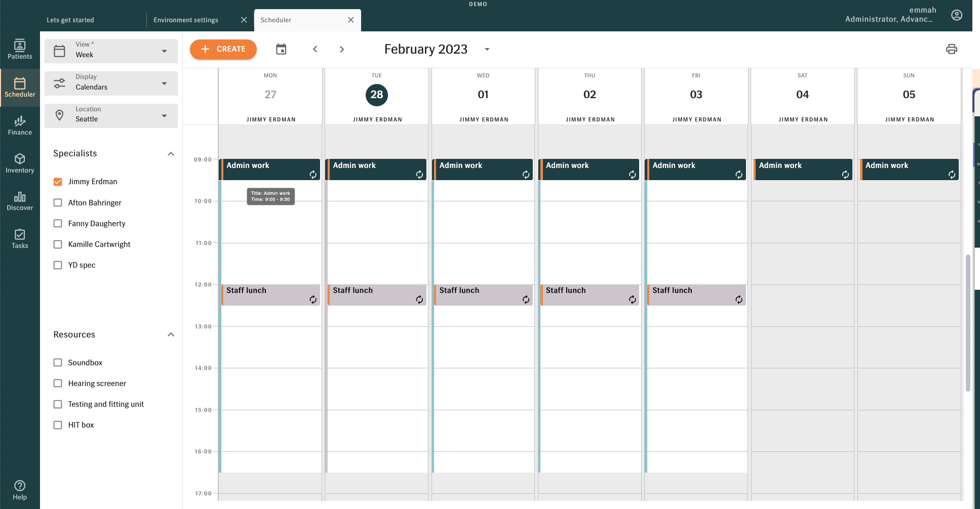Open the Lets get started tab
The image size is (980, 509).
(70, 20)
